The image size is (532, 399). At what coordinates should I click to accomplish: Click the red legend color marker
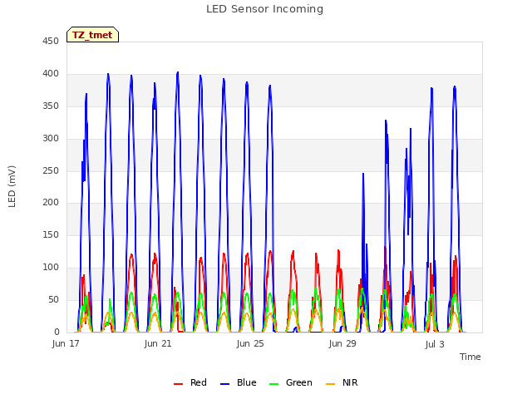coord(178,384)
